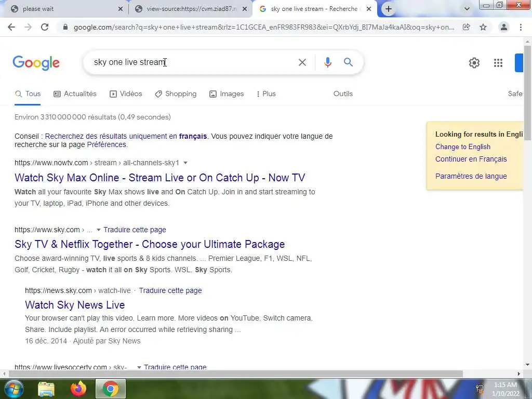Viewport: 532px width, 399px height.
Task: Expand sky.com result options arrow
Action: coord(98,230)
